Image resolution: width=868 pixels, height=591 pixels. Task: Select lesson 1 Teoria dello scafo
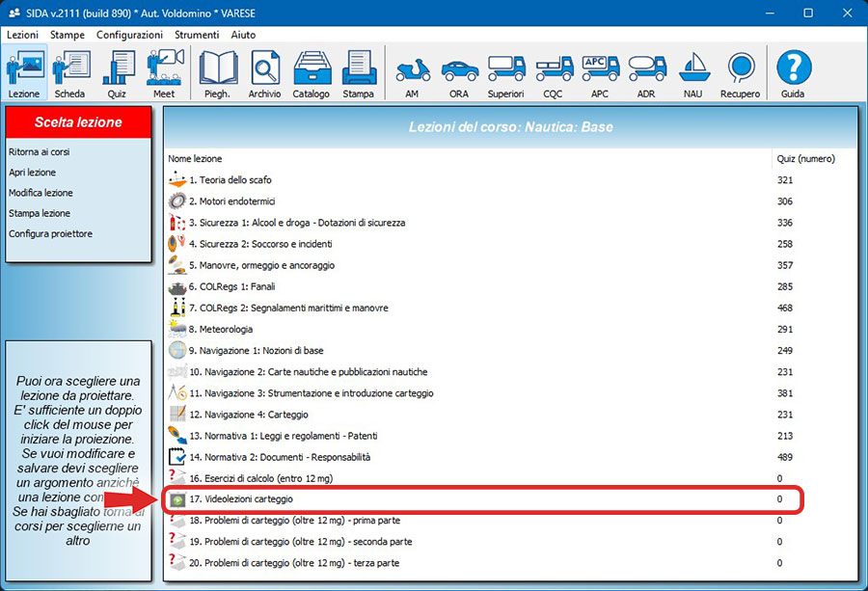(230, 180)
